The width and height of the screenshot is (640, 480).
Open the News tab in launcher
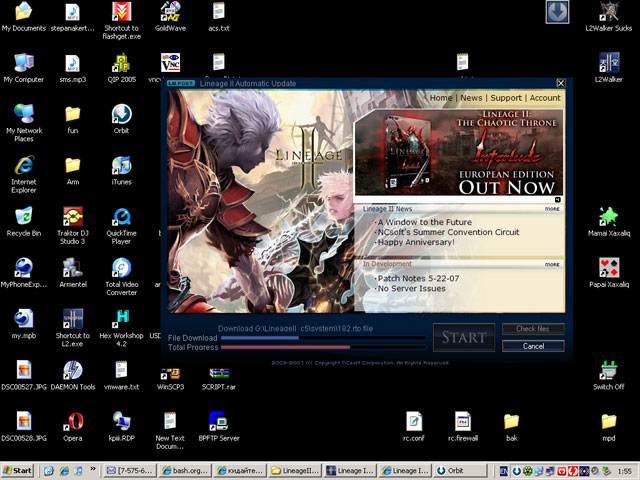(471, 98)
